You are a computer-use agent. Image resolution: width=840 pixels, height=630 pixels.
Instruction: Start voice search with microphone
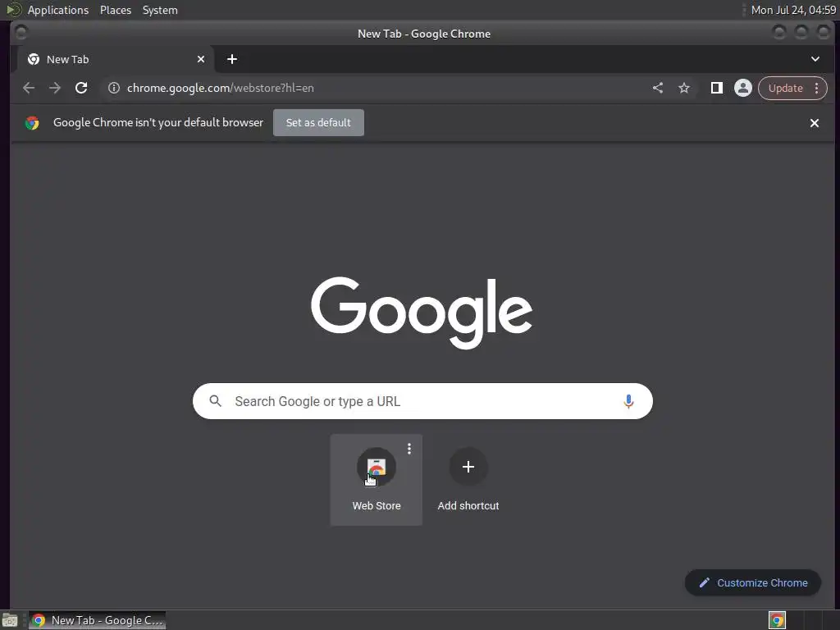point(628,401)
